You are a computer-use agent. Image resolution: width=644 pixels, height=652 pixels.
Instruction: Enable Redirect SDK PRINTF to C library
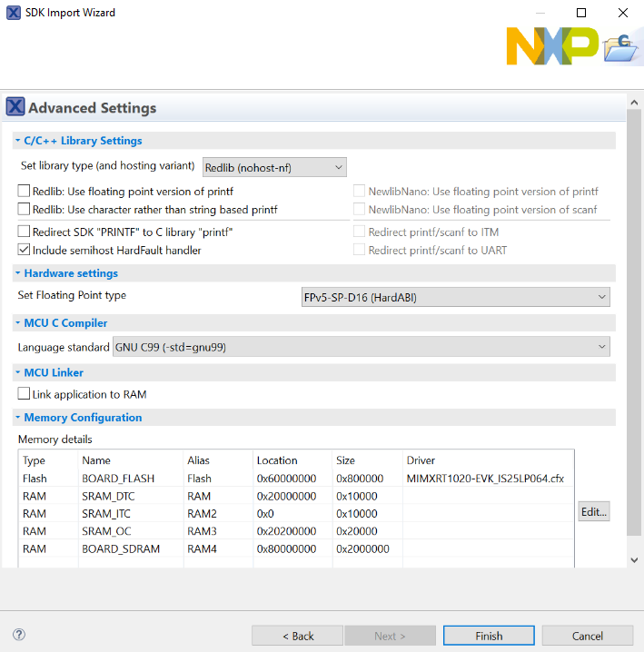pos(25,232)
